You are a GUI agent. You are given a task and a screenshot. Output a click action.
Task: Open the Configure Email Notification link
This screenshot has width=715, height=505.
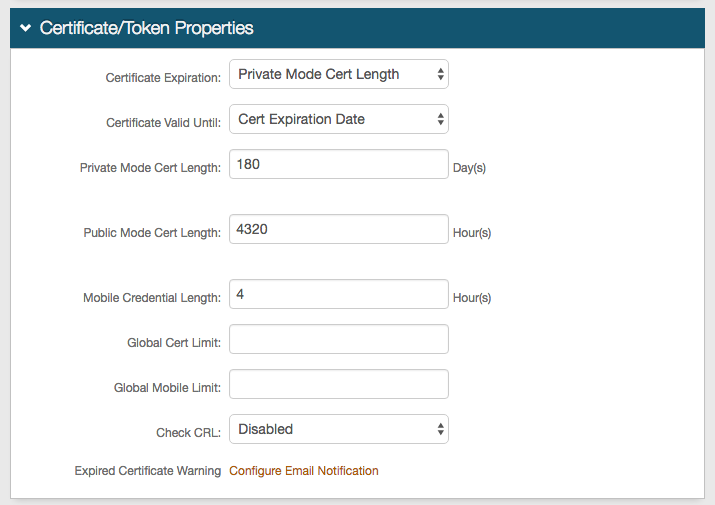tap(304, 471)
